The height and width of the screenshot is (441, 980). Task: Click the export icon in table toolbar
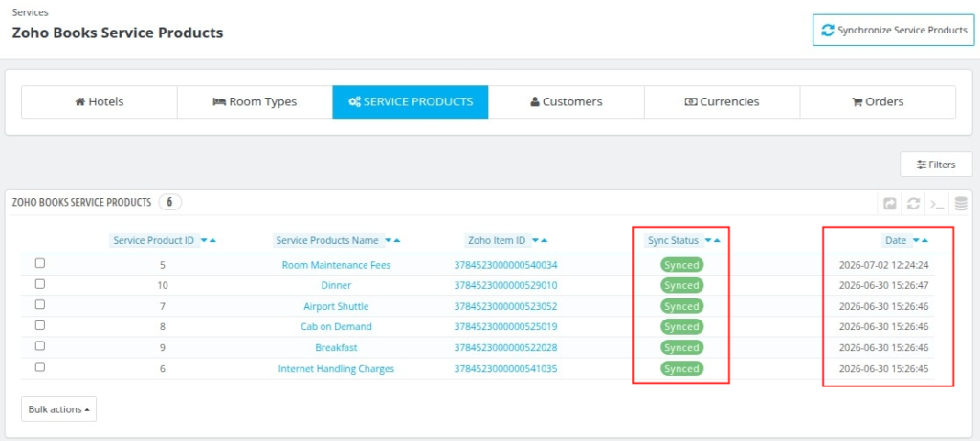click(x=890, y=204)
